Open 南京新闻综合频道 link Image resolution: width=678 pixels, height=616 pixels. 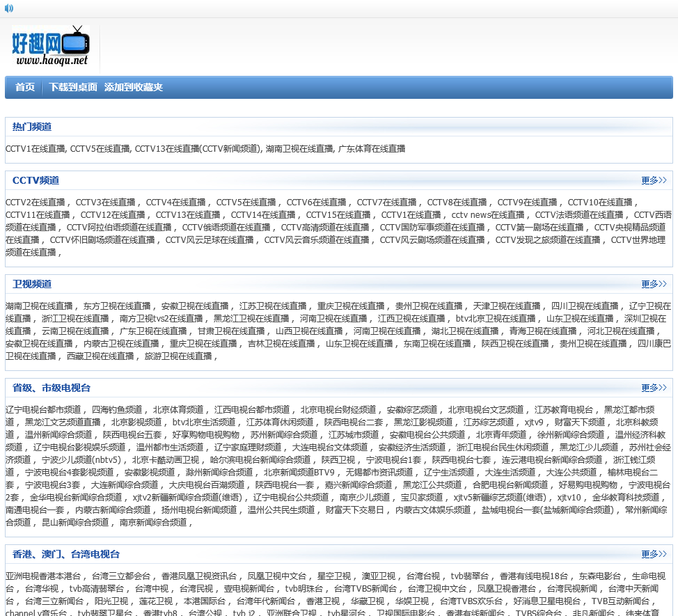pyautogui.click(x=153, y=523)
